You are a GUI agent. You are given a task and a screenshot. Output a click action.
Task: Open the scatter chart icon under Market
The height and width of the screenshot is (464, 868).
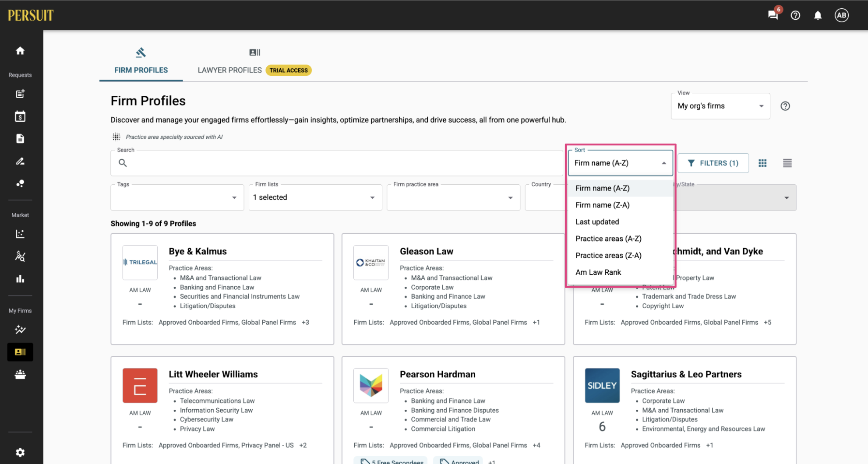pyautogui.click(x=20, y=234)
